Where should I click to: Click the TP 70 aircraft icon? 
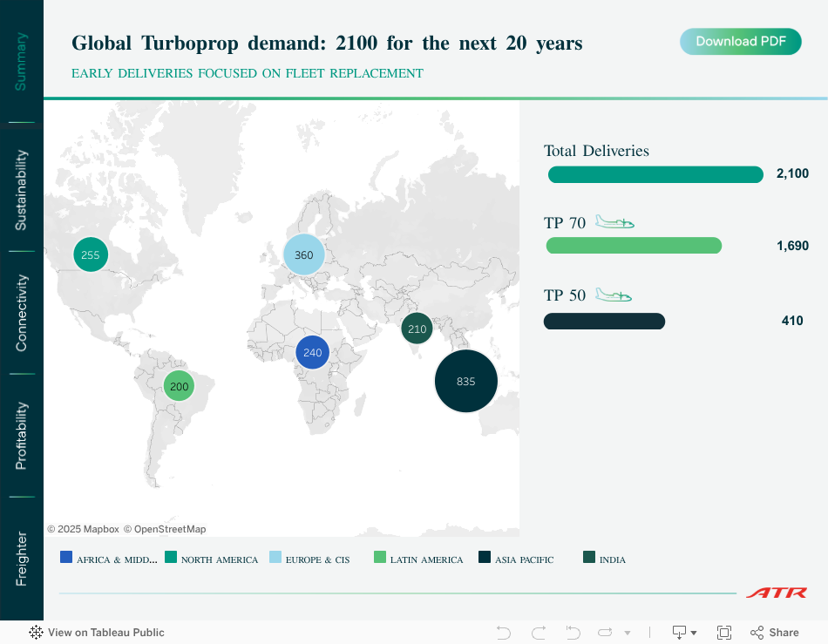[614, 223]
